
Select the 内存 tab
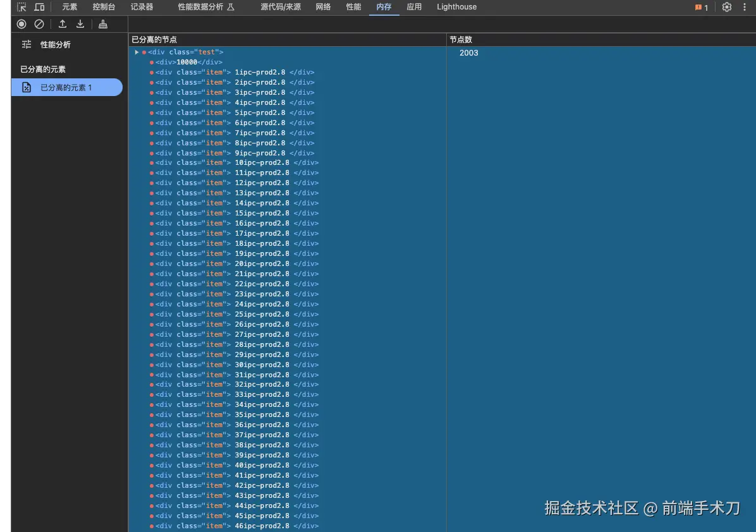(x=384, y=7)
